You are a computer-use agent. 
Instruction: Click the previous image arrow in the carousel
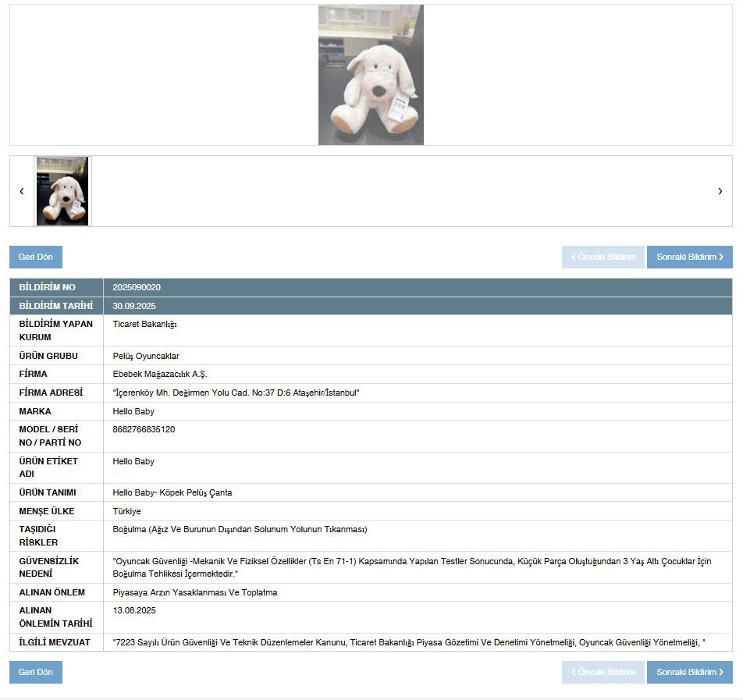click(22, 191)
